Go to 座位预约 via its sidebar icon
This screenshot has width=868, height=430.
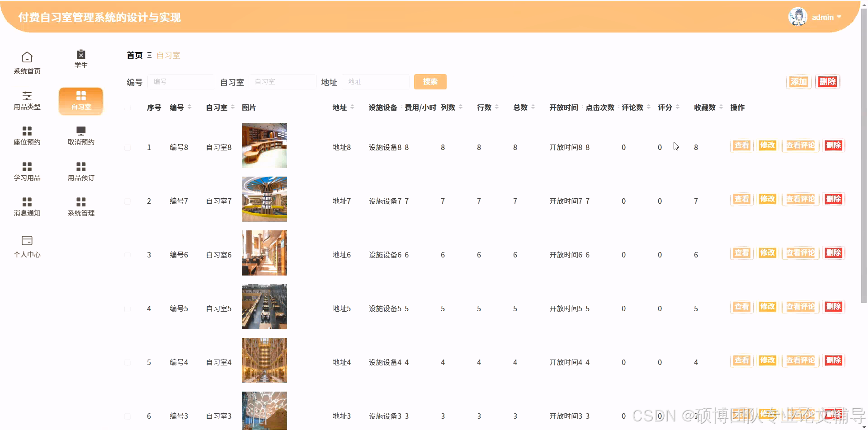(x=27, y=131)
